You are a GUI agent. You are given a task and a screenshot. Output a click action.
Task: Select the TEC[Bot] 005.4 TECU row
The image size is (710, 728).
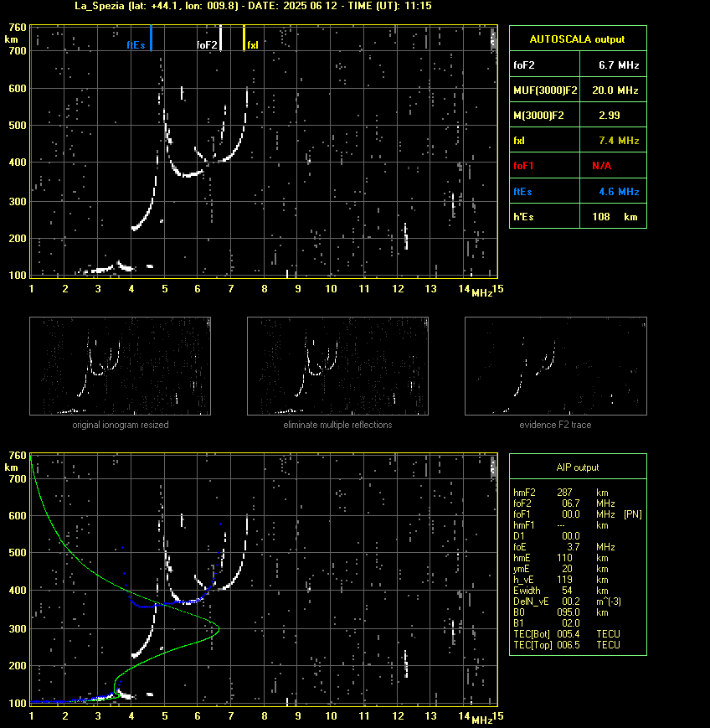click(567, 634)
